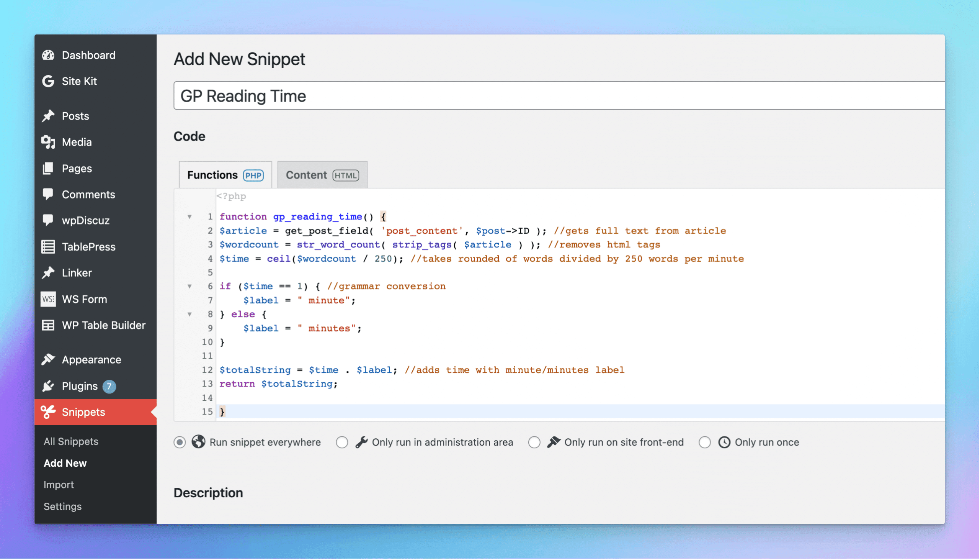Open Linker menu item

point(96,273)
